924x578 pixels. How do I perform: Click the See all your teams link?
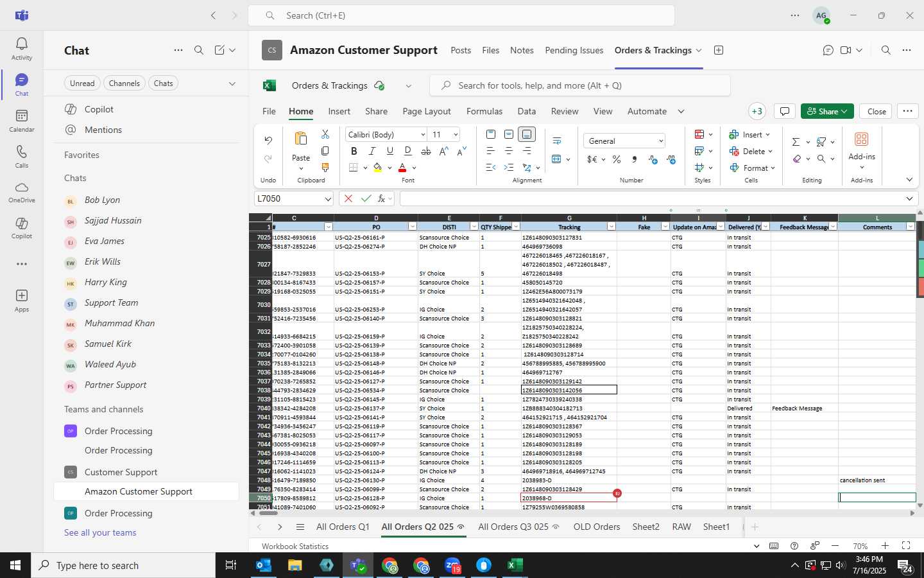pos(100,532)
